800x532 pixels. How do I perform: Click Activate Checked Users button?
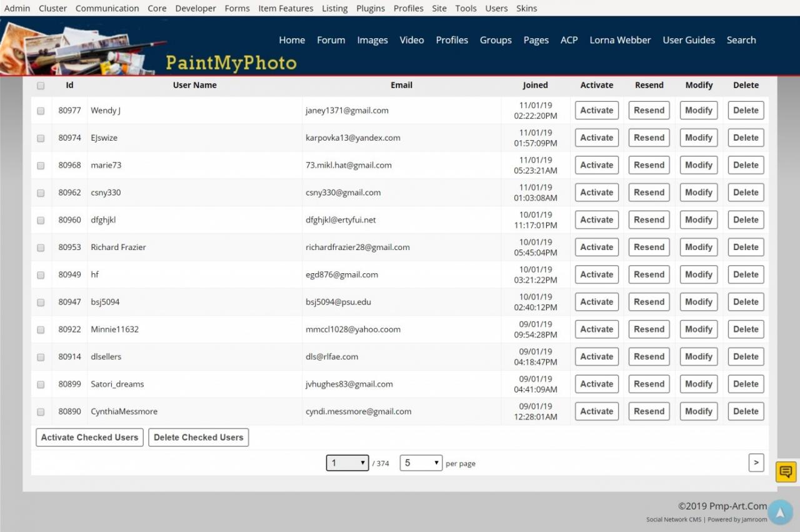(89, 438)
